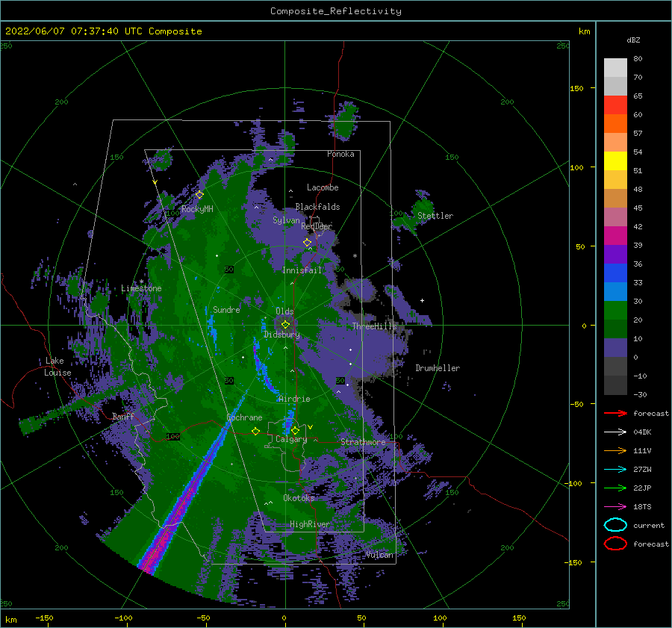Click the ThreeHills town label
The image size is (672, 628).
tap(374, 326)
